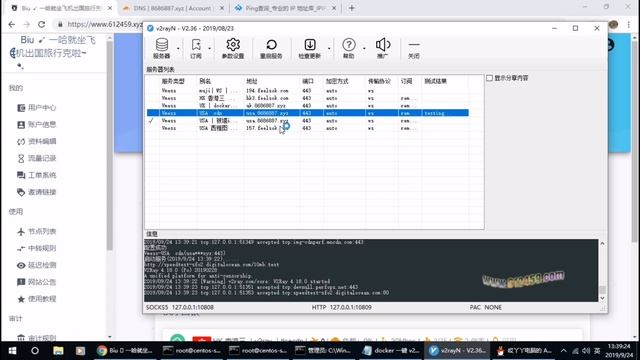Open 参数设置 settings gear icon
640x360 pixels.
tap(233, 44)
